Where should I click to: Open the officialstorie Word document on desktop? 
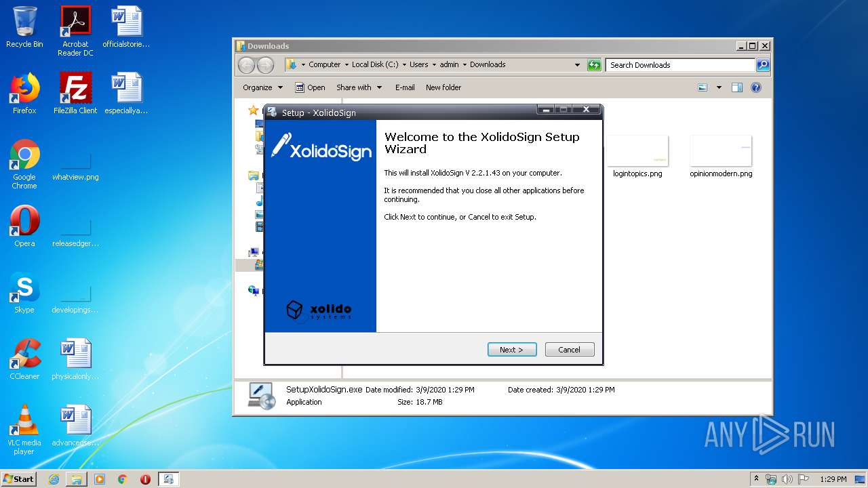pos(126,27)
